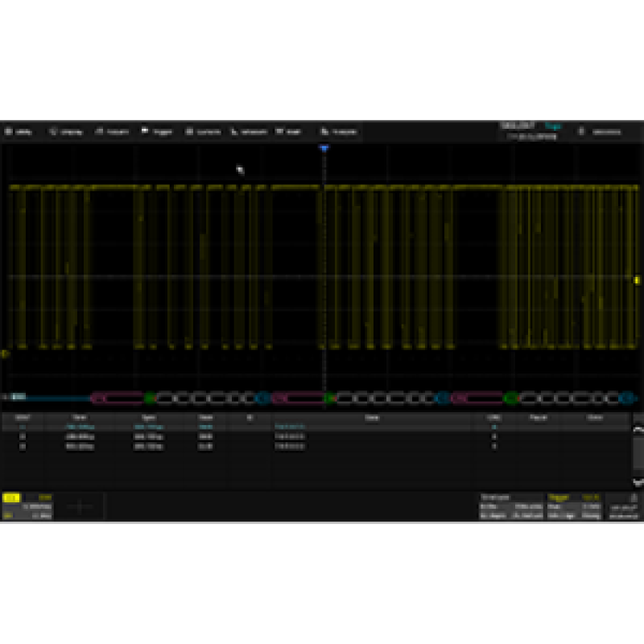The height and width of the screenshot is (644, 644).
Task: Open the Timebase settings box
Action: click(x=510, y=507)
